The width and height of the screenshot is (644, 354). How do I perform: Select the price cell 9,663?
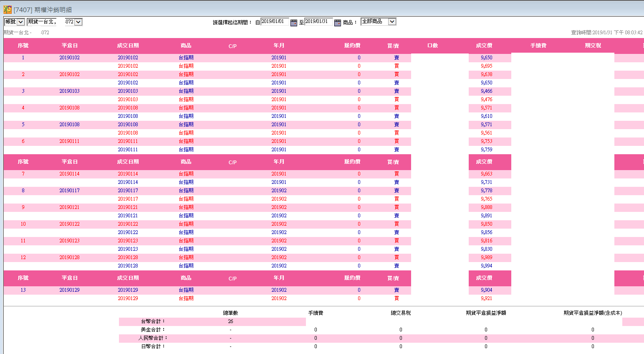(x=486, y=174)
